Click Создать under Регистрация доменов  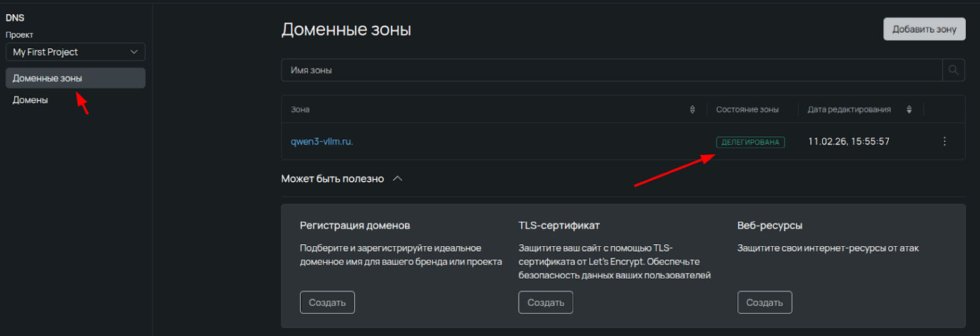(x=327, y=303)
